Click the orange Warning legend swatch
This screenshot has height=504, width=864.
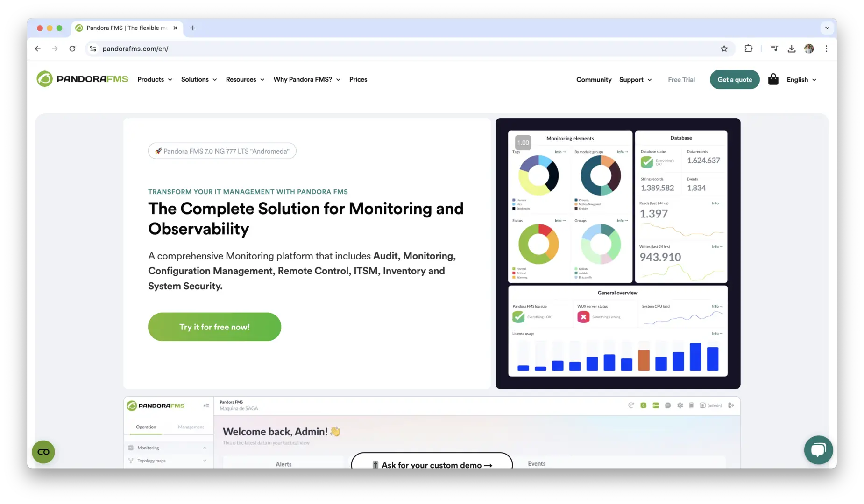(514, 277)
